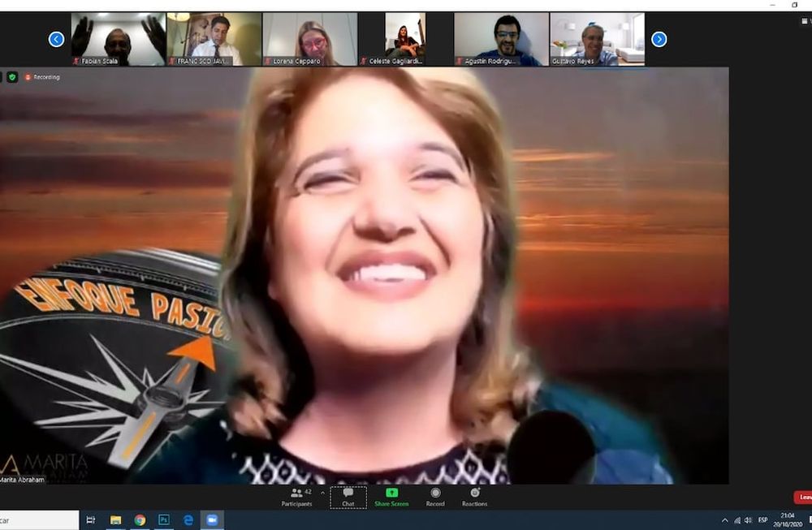Open Google Chrome from the taskbar
Viewport: 812px width, 530px height.
click(140, 520)
